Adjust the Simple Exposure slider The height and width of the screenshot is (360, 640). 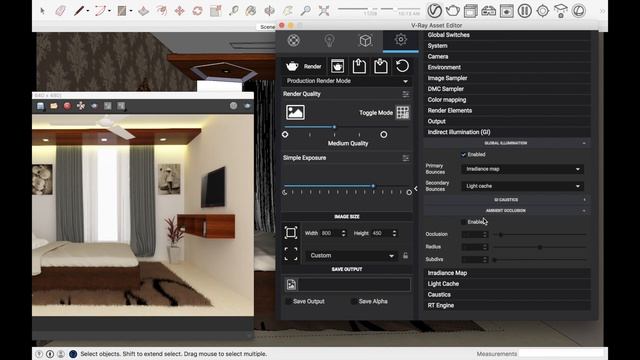[x=373, y=186]
